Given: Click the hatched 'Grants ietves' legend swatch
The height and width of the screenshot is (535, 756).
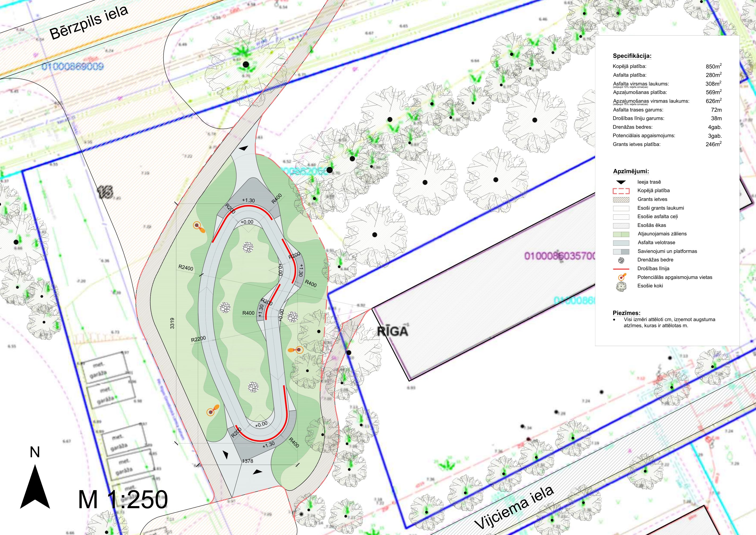Looking at the screenshot, I should click(x=621, y=200).
